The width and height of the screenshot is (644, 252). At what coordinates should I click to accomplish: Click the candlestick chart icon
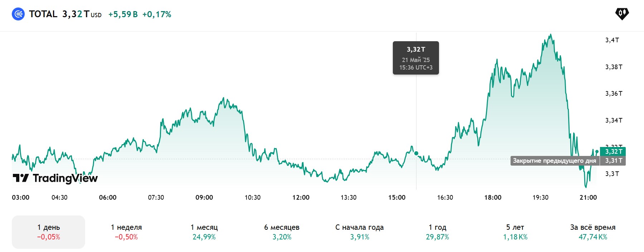coord(622,14)
